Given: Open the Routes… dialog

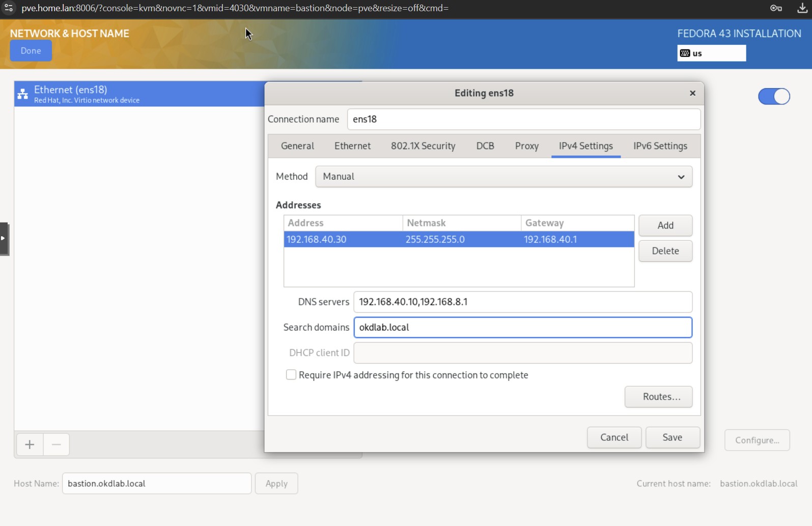Looking at the screenshot, I should click(658, 397).
